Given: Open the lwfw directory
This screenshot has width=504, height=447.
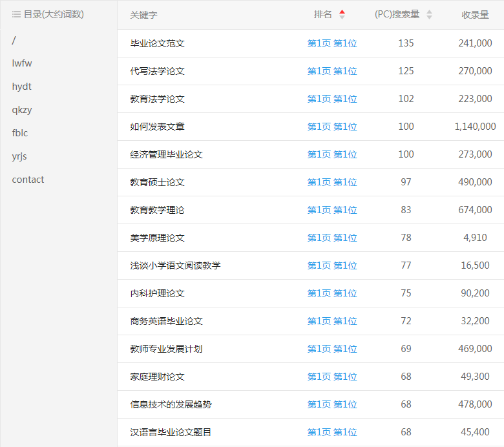Looking at the screenshot, I should [21, 63].
